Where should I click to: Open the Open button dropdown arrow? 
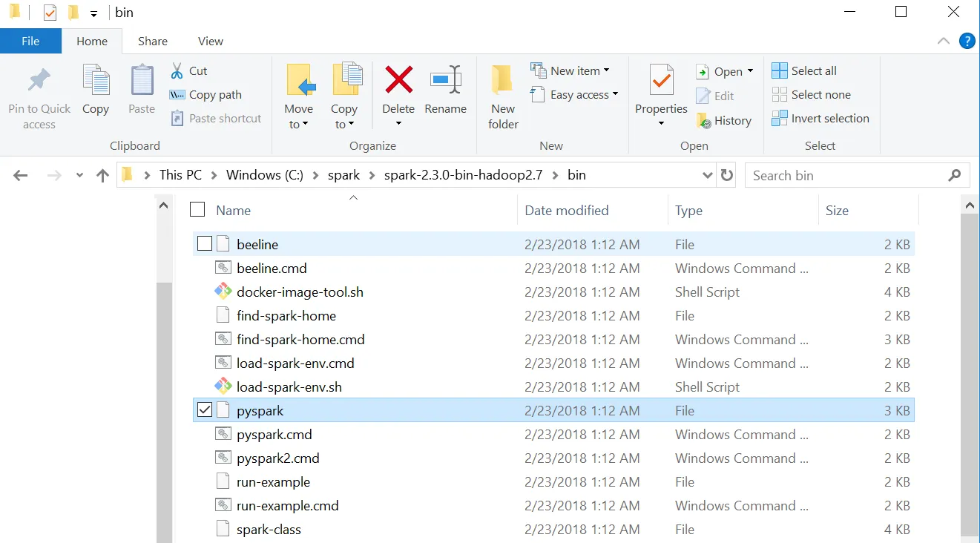click(x=750, y=71)
